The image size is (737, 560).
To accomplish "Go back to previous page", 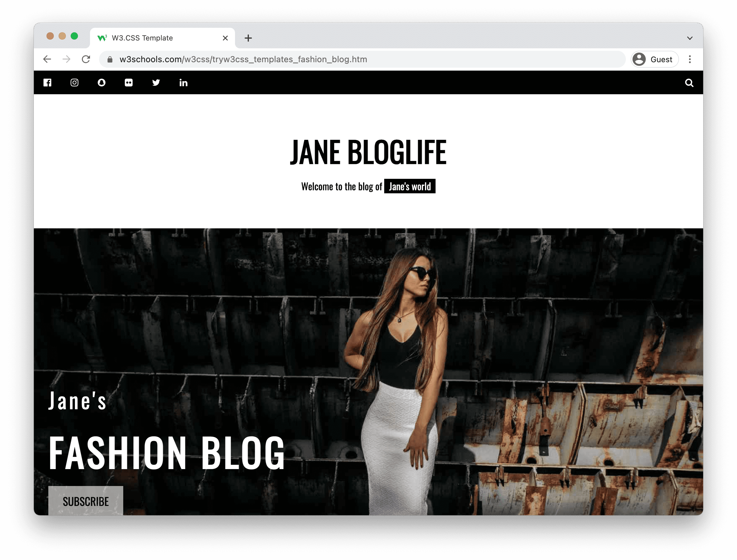I will [x=47, y=59].
